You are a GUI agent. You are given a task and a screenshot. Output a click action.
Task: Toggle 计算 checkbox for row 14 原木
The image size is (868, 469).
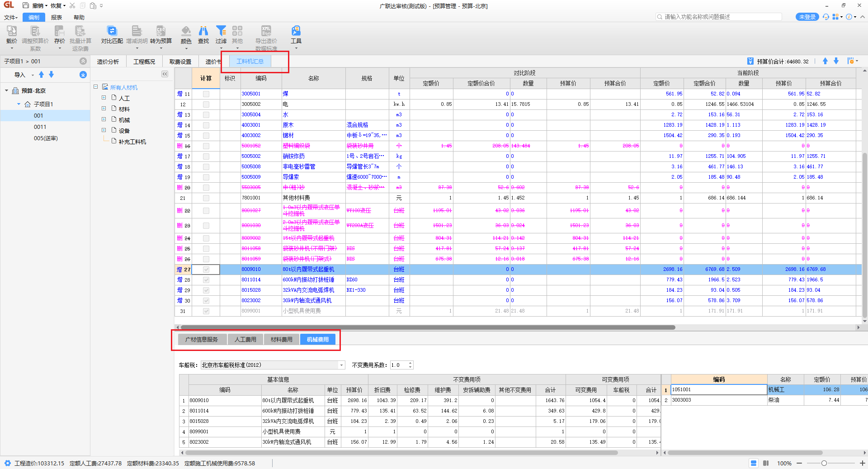(x=206, y=125)
